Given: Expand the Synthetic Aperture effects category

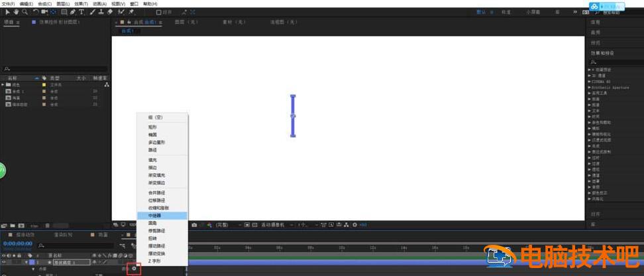Looking at the screenshot, I should click(590, 87).
